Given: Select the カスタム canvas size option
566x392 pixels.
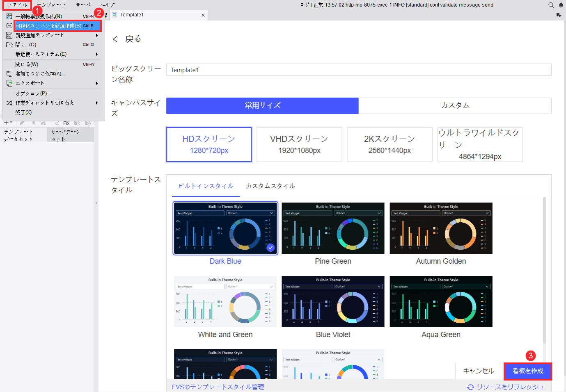Looking at the screenshot, I should (x=455, y=105).
